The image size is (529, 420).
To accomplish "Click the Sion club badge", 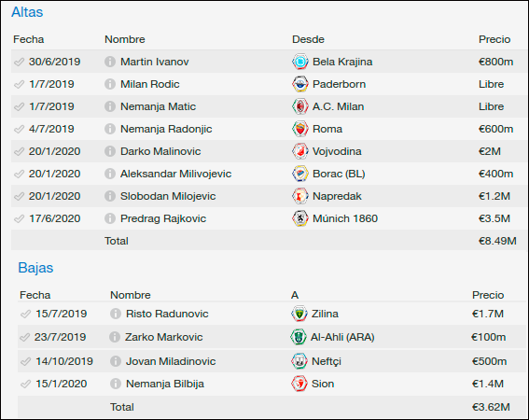I will coord(299,384).
